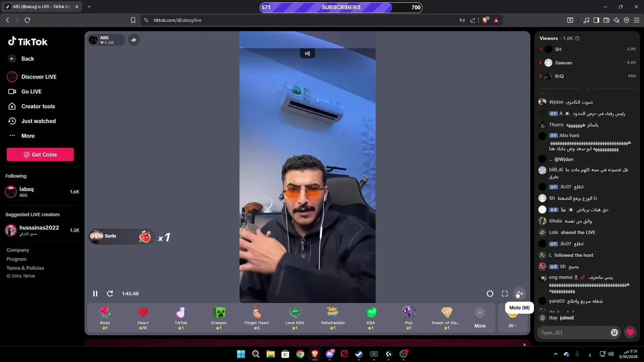Open the Brave VPN shield icon
Image resolution: width=644 pixels, height=362 pixels.
[626, 20]
